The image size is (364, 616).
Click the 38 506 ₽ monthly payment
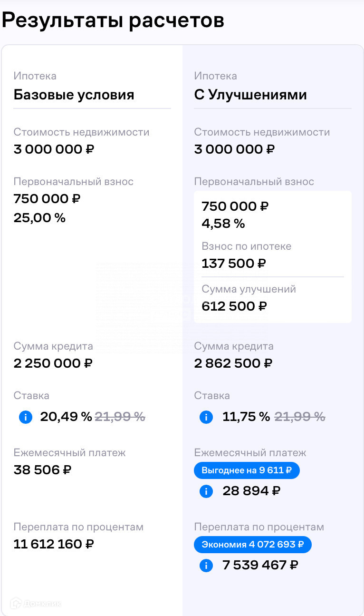point(42,470)
